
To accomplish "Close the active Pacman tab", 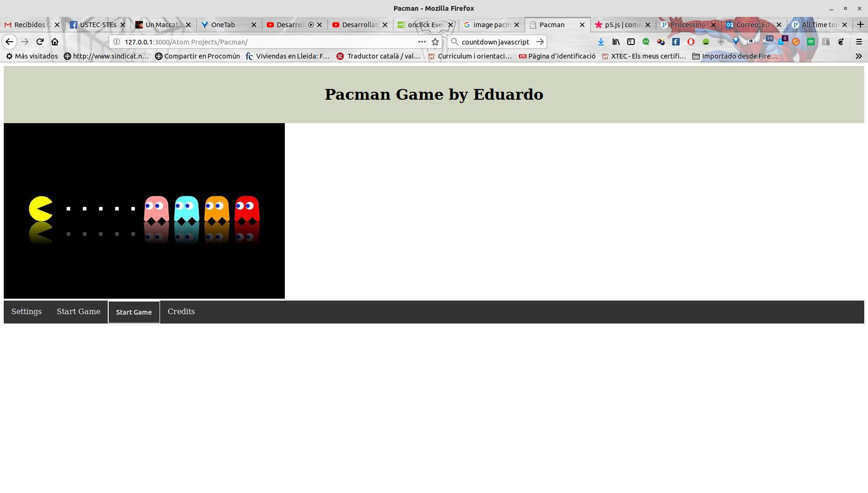I will tap(582, 25).
